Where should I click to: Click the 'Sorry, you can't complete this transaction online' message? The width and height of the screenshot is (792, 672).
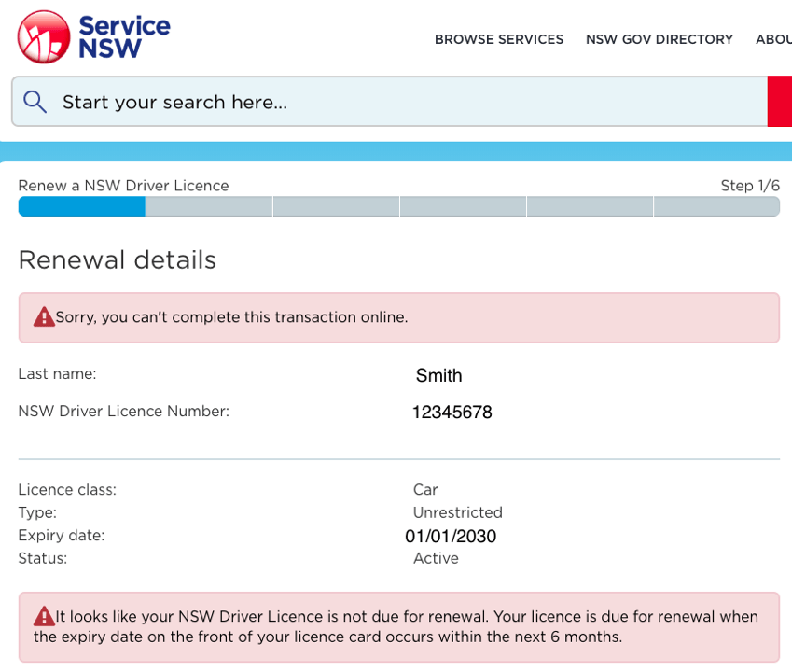[x=232, y=316]
